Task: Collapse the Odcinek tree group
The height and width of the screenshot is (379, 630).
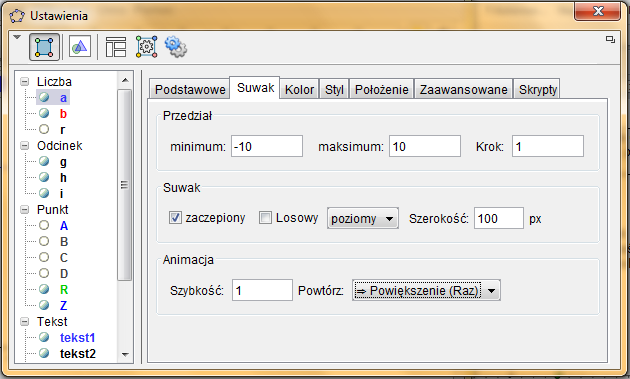Action: pyautogui.click(x=25, y=145)
